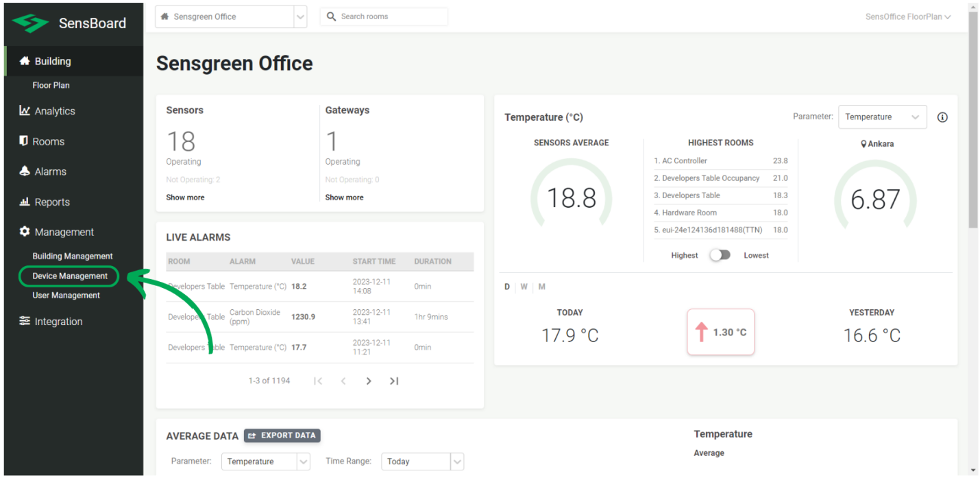The image size is (980, 480).
Task: Click Hardware Room in highest rooms list
Action: tap(685, 213)
